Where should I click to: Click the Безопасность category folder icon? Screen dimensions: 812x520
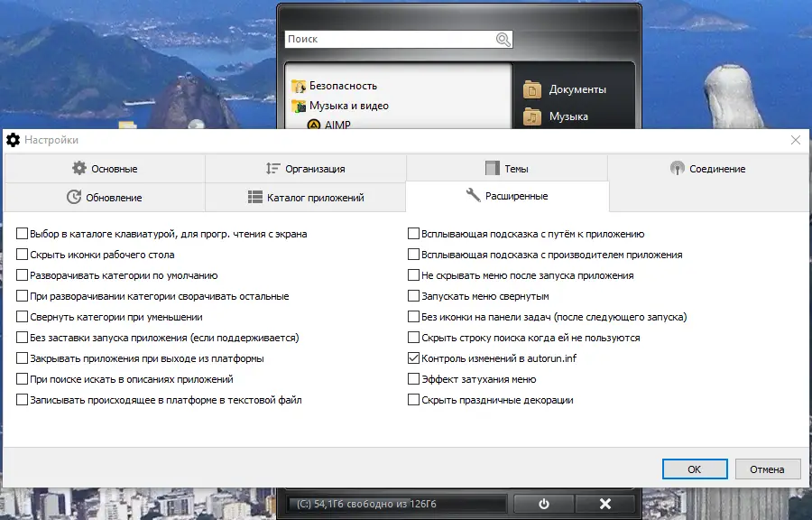(x=299, y=86)
